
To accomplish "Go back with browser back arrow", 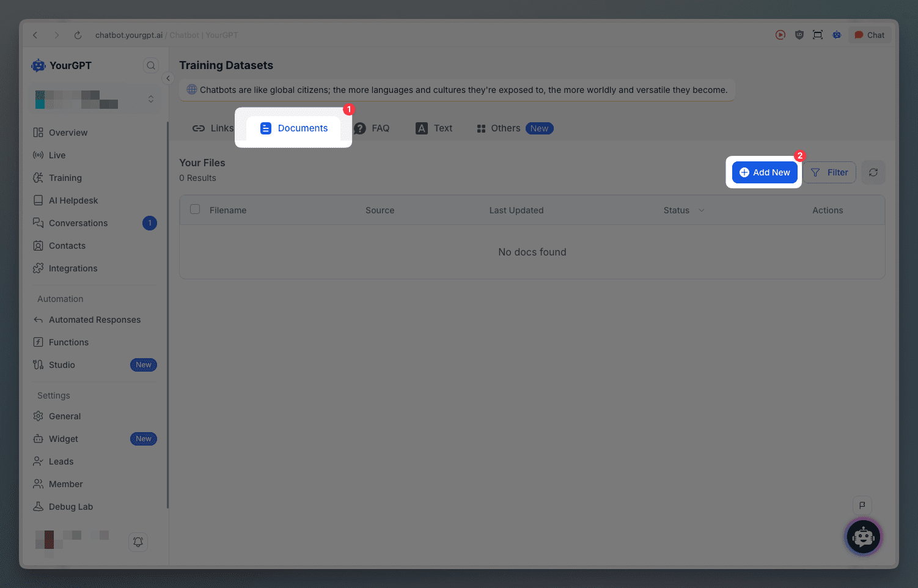I will (35, 35).
